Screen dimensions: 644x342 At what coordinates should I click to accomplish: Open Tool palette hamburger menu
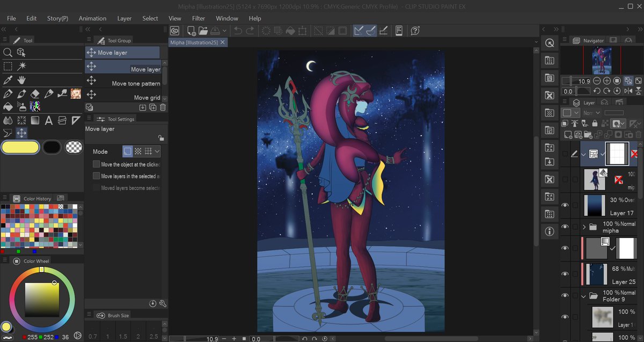[5, 40]
